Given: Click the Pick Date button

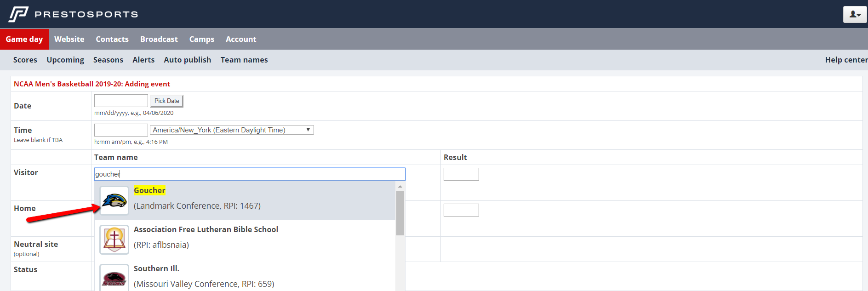Looking at the screenshot, I should pos(167,101).
